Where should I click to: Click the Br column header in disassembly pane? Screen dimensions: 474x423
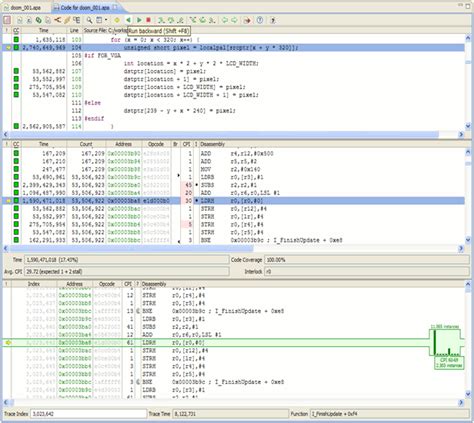[x=175, y=144]
